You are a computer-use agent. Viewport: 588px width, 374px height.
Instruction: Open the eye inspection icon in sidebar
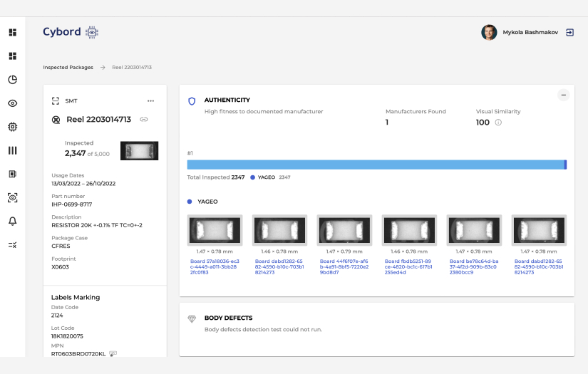[x=12, y=103]
